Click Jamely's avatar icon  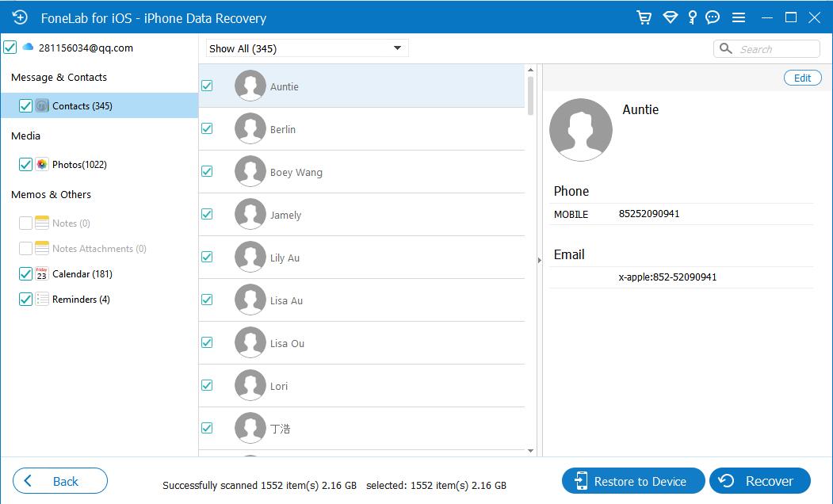250,214
